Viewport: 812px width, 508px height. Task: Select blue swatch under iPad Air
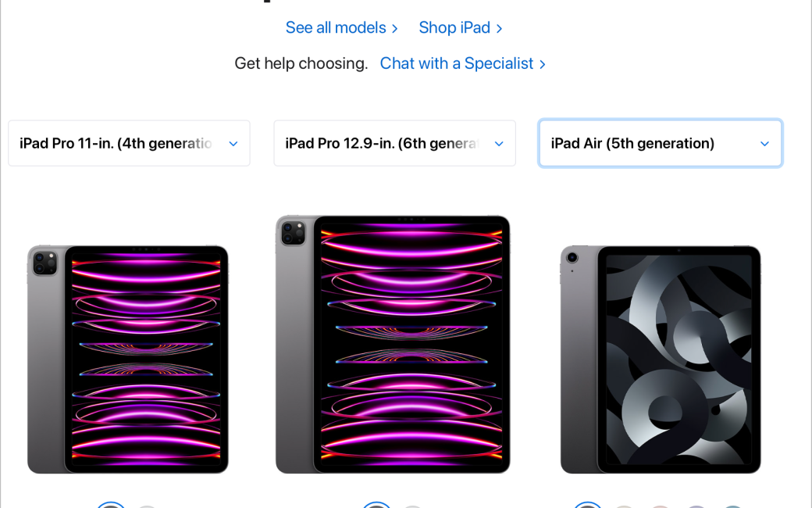click(x=733, y=506)
